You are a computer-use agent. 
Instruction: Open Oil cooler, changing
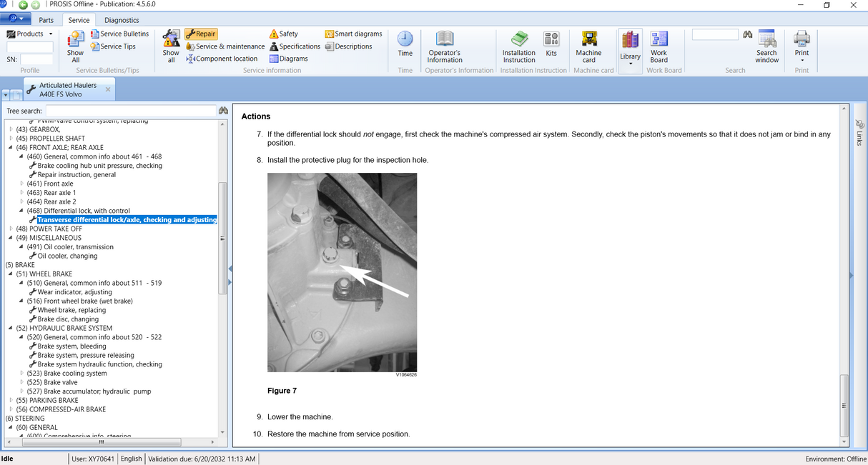tap(67, 256)
